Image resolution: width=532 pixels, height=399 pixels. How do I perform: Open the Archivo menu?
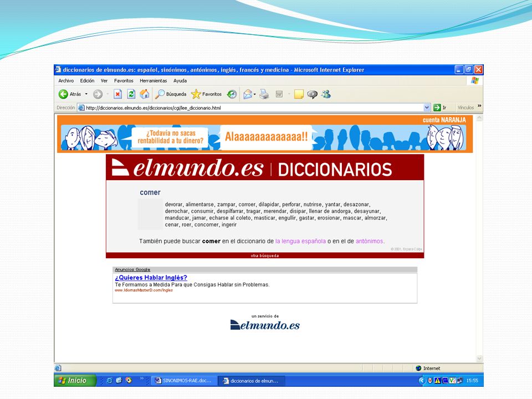(66, 81)
